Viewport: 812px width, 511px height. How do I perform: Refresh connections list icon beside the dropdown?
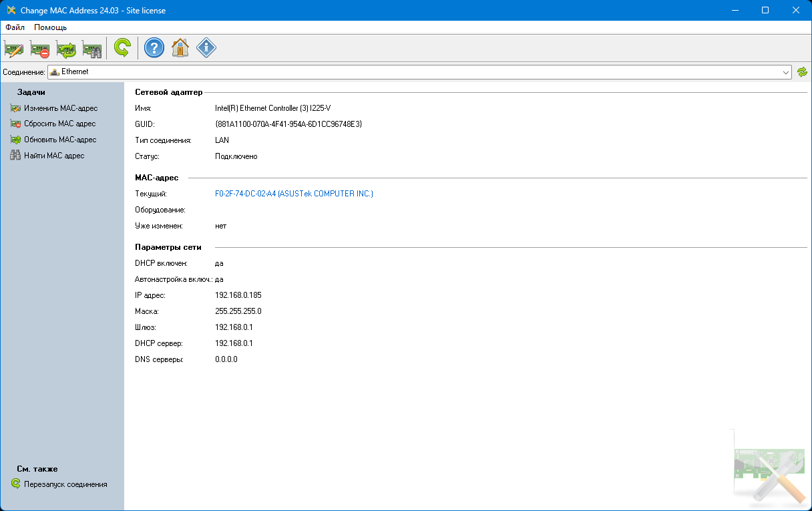pos(802,71)
